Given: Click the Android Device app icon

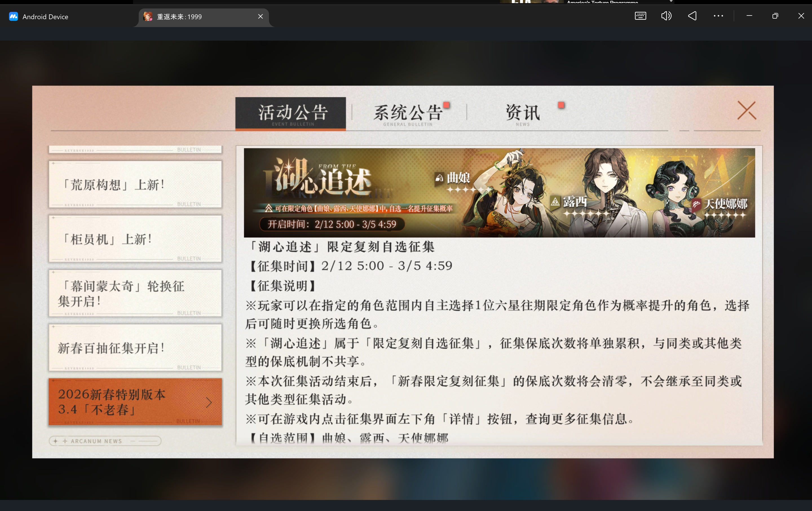Looking at the screenshot, I should click(14, 17).
